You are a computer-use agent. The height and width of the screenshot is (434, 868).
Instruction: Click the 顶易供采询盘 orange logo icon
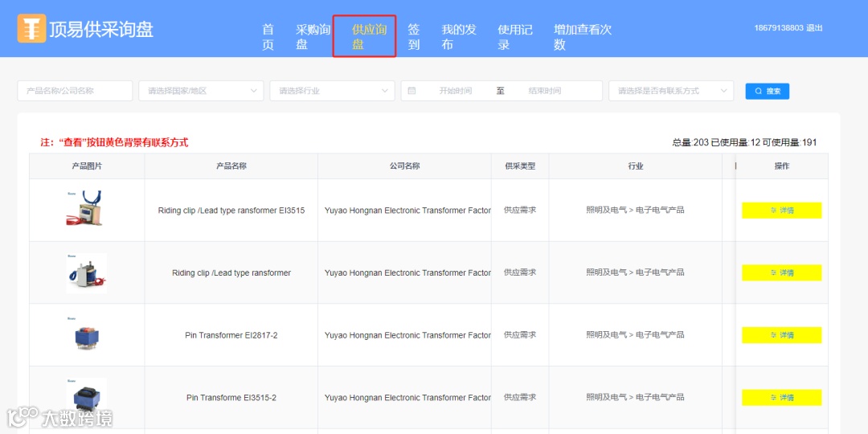pyautogui.click(x=31, y=29)
